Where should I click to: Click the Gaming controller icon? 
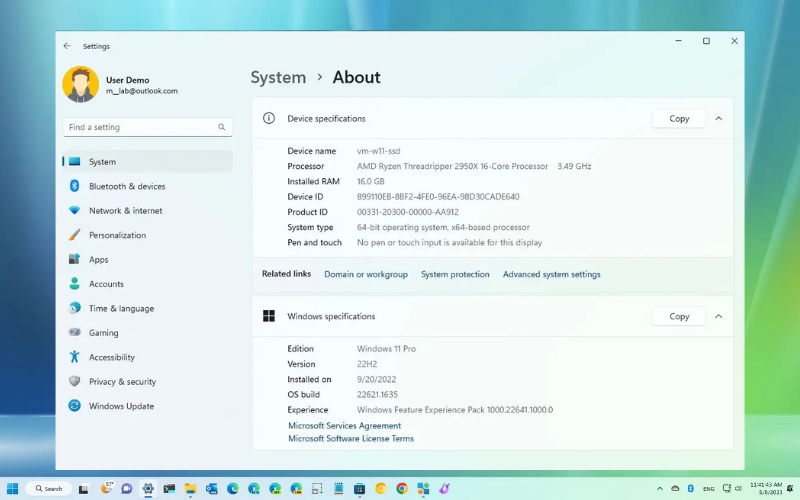[74, 332]
